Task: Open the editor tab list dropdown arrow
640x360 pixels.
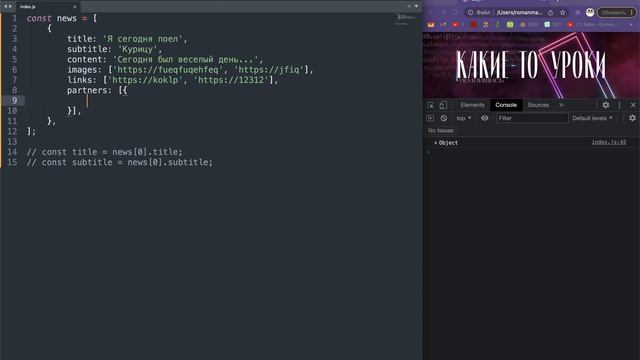Action: tap(416, 6)
